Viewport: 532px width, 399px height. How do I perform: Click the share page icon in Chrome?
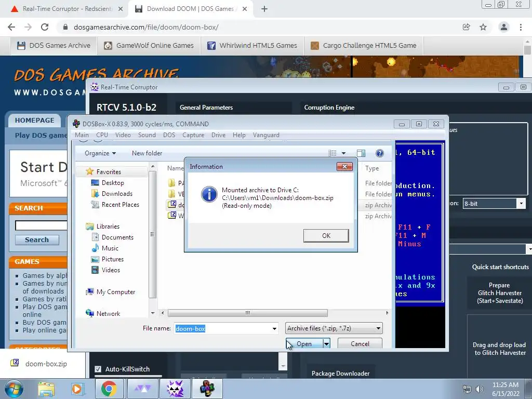click(467, 27)
